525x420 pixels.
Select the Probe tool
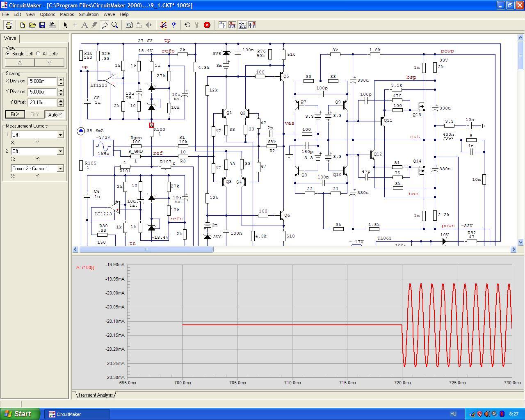click(x=105, y=25)
